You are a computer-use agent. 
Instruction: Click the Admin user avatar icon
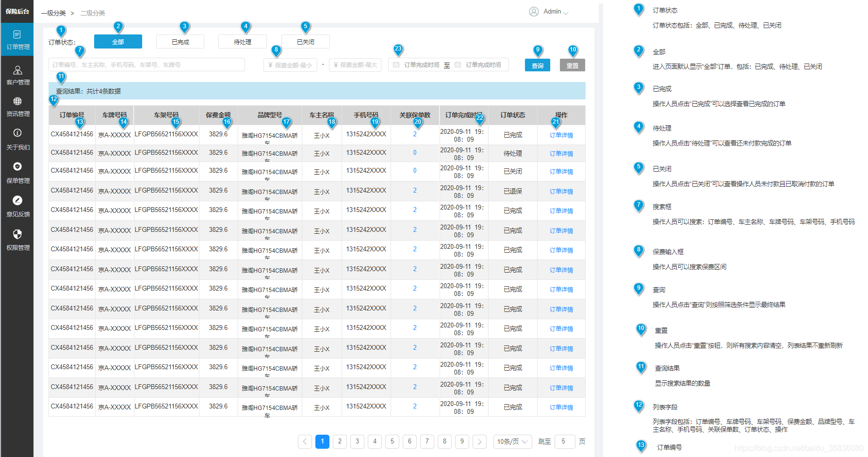[534, 12]
